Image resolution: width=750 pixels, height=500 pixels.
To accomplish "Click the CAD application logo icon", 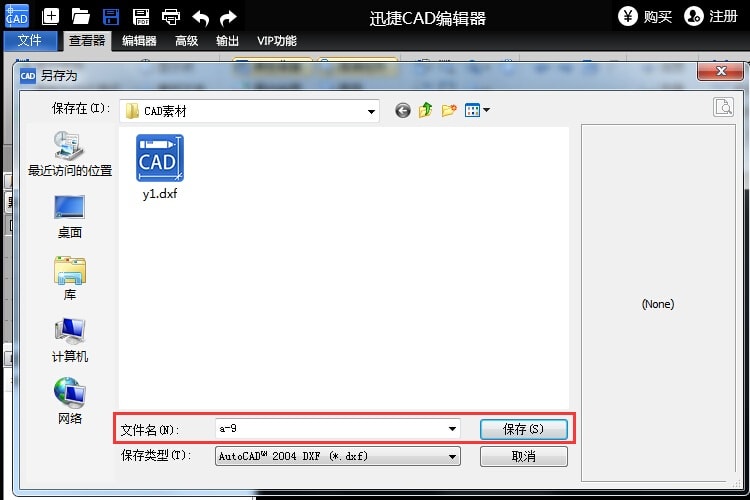I will (17, 16).
